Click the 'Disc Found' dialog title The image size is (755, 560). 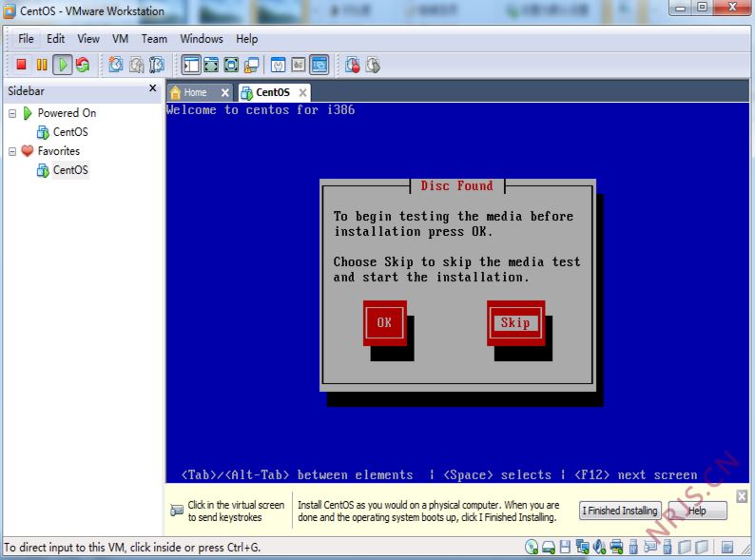[457, 185]
